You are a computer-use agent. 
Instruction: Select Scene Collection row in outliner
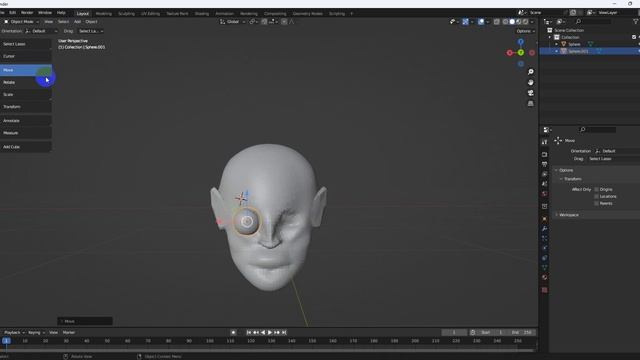589,30
